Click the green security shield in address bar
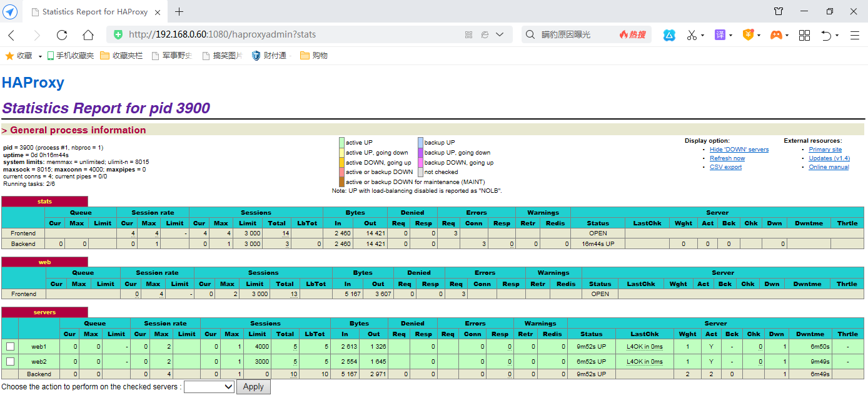The width and height of the screenshot is (868, 405). [x=118, y=35]
